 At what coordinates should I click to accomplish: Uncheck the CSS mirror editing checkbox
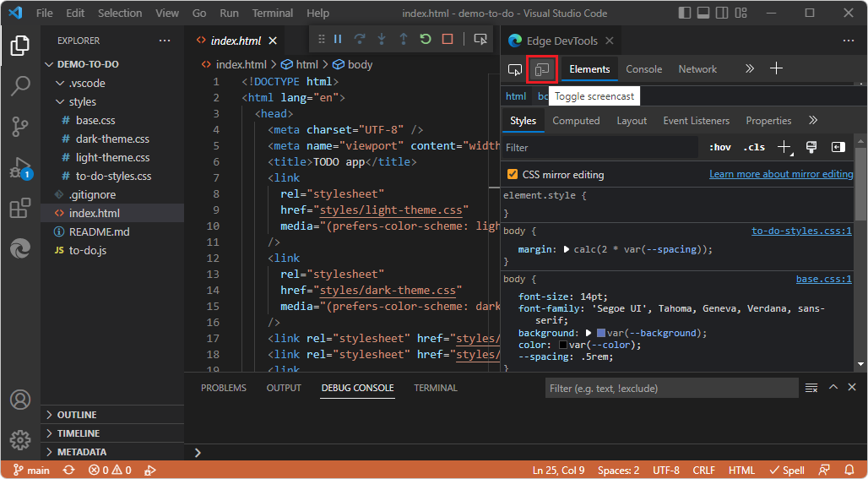tap(513, 175)
